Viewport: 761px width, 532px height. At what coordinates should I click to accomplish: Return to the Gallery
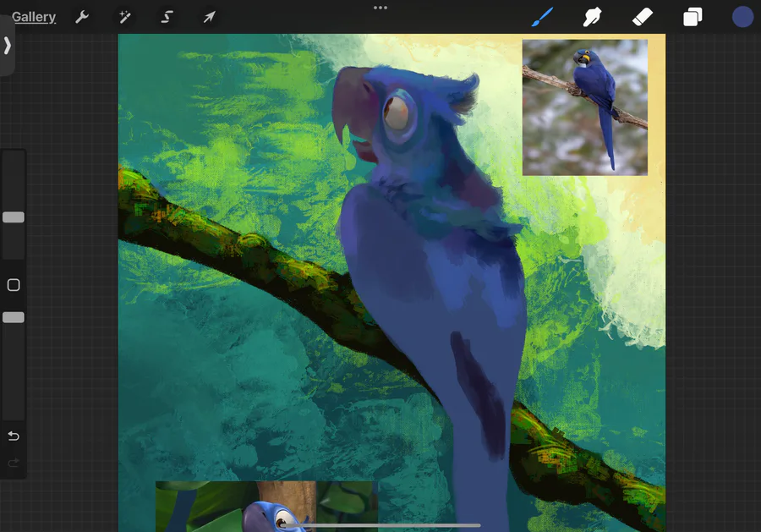34,18
